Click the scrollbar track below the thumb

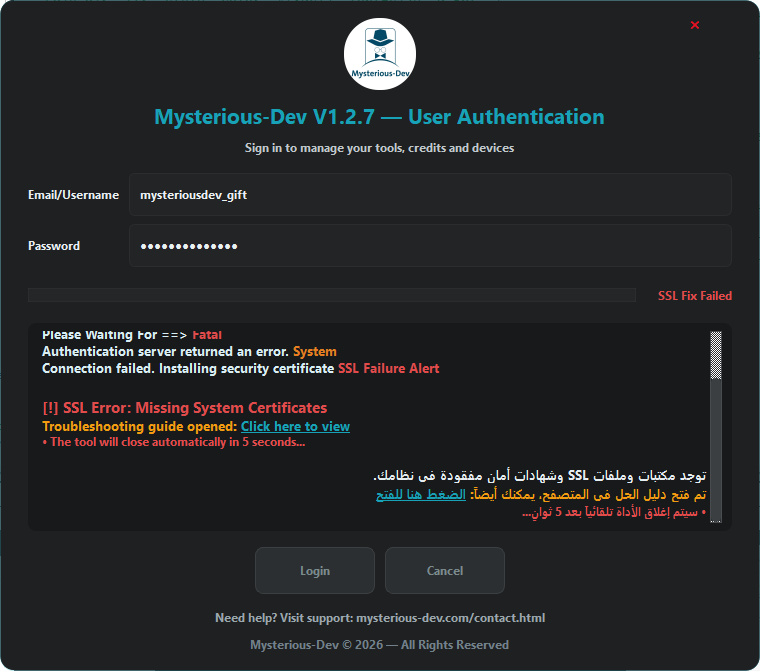pos(715,448)
